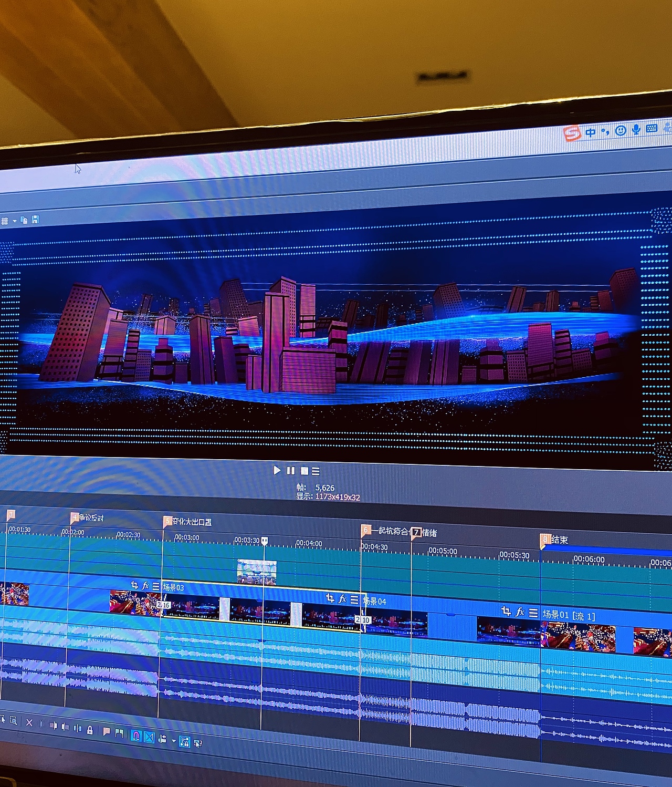Click the frame value 5,626
This screenshot has width=672, height=787.
[x=325, y=488]
